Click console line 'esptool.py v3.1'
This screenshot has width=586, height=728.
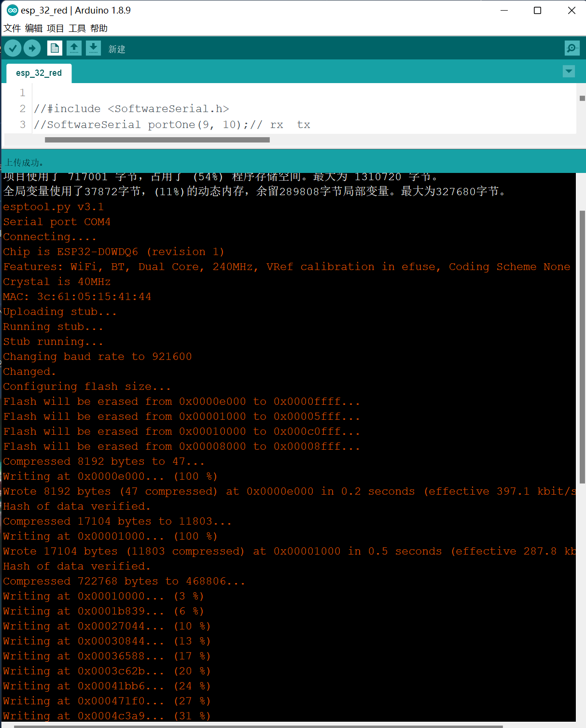(x=54, y=207)
